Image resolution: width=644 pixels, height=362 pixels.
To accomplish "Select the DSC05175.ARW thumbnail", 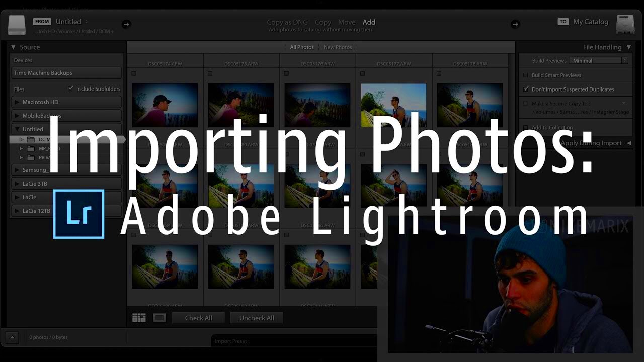I will (x=241, y=105).
